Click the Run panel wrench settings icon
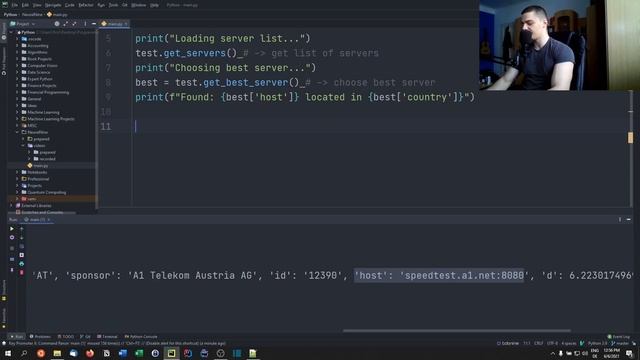This screenshot has width=640, height=360. (x=12, y=238)
